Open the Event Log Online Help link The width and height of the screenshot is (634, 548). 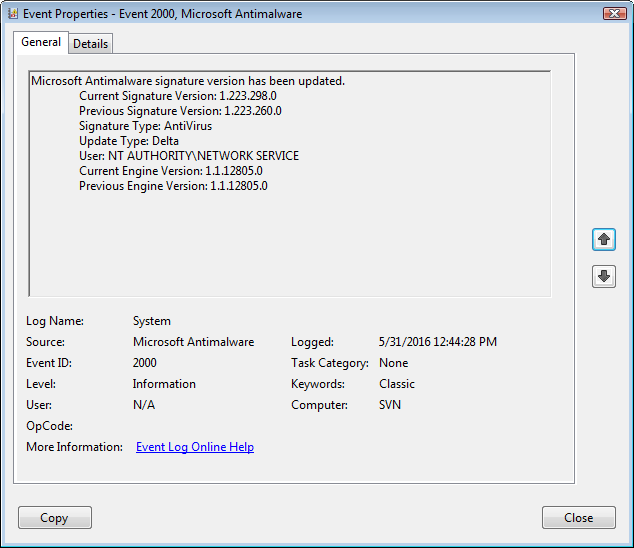pos(195,447)
